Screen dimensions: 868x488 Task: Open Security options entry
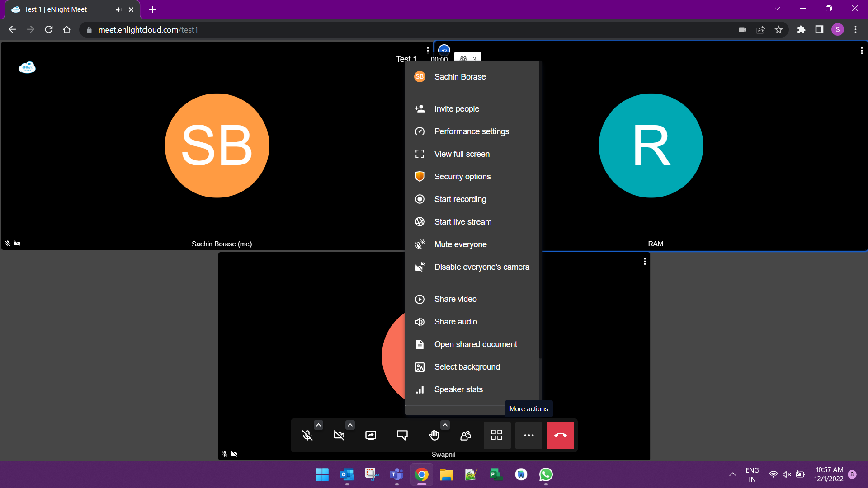tap(462, 177)
